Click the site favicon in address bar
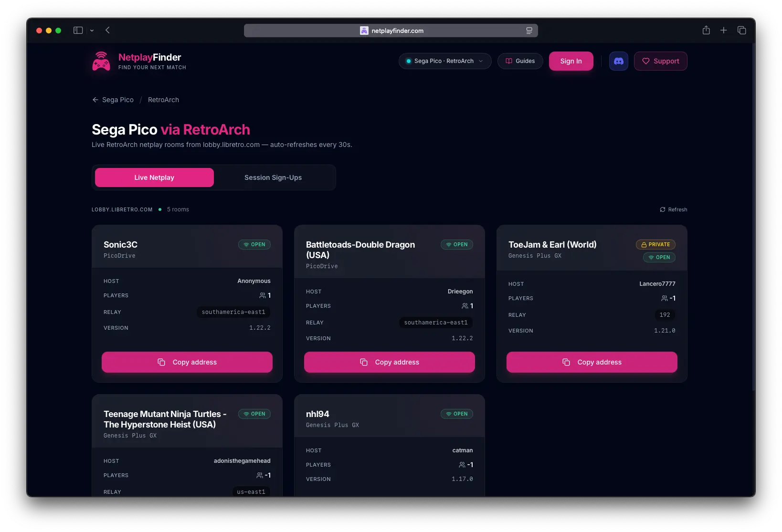This screenshot has width=782, height=532. (364, 31)
